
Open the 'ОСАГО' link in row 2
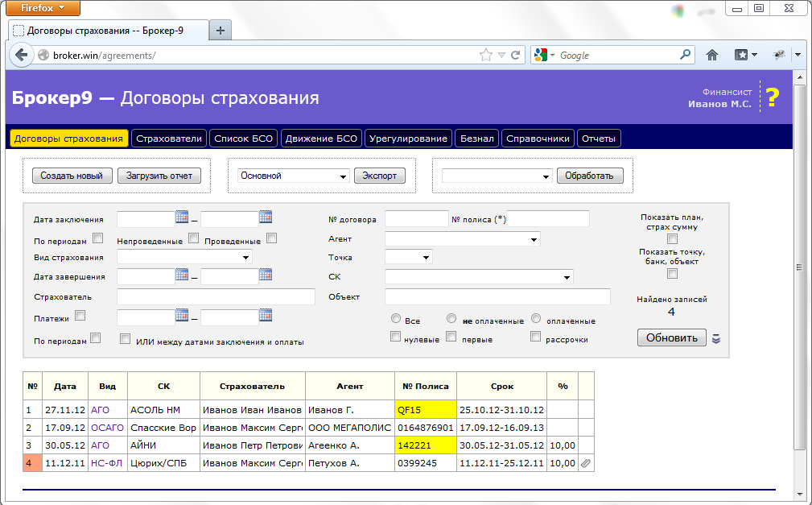coord(107,428)
